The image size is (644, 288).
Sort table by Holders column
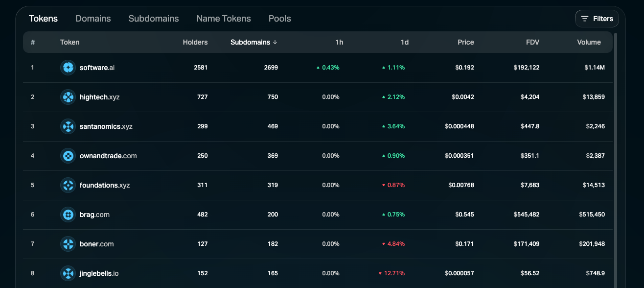click(195, 42)
